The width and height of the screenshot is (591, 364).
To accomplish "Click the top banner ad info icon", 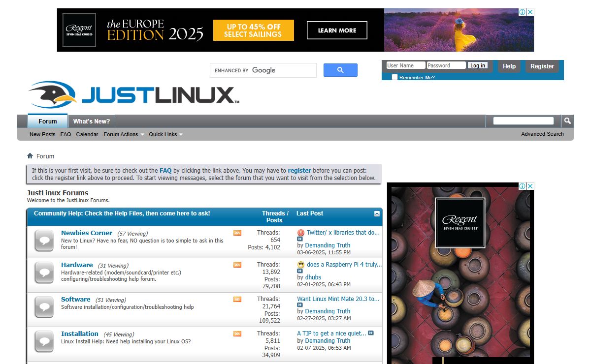I will [x=522, y=12].
